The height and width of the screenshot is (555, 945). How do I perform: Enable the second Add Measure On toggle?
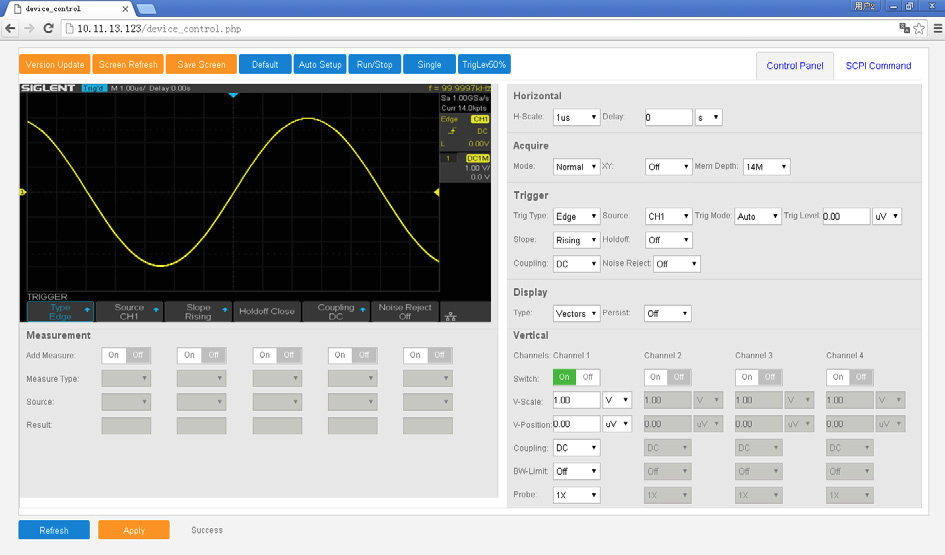(x=189, y=356)
